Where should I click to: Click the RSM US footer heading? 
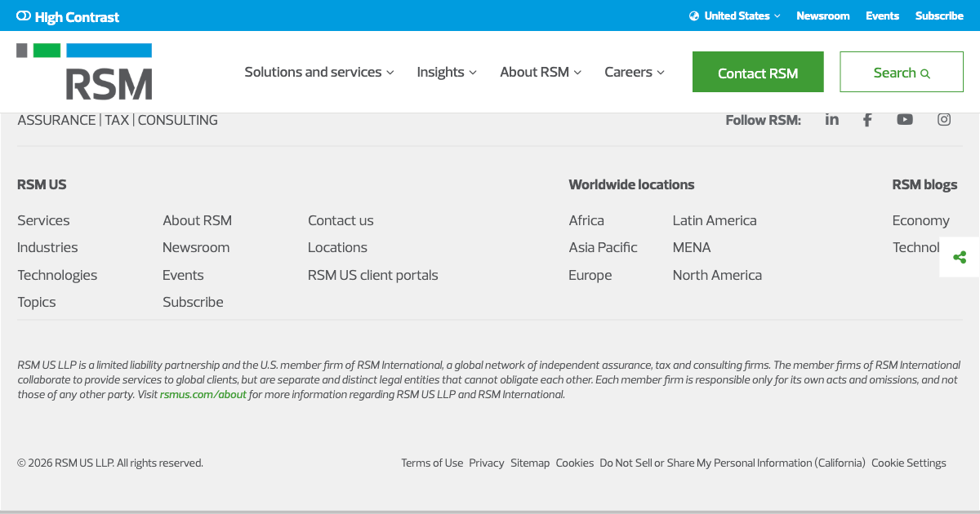click(42, 184)
